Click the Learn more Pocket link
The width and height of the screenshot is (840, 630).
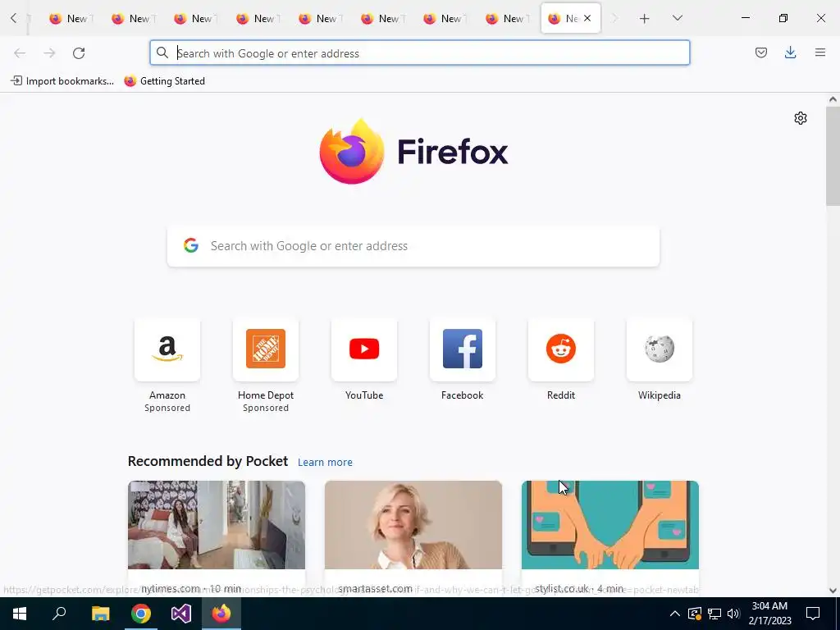[x=325, y=463]
